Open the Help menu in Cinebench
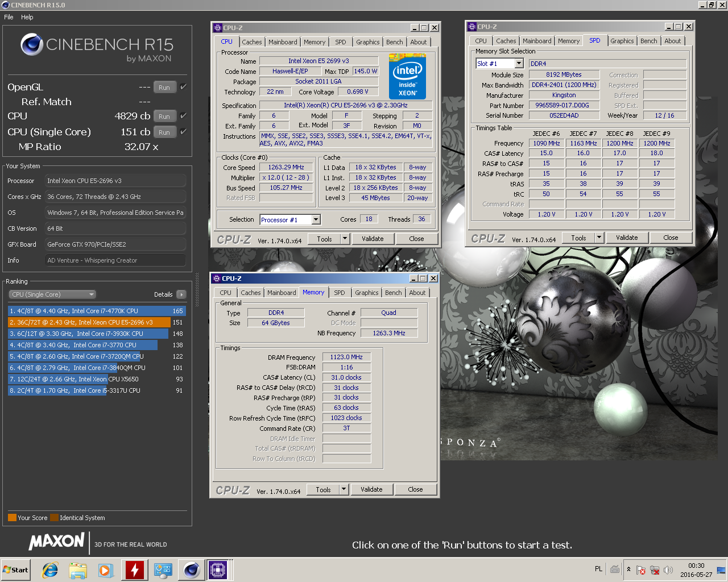 coord(27,17)
